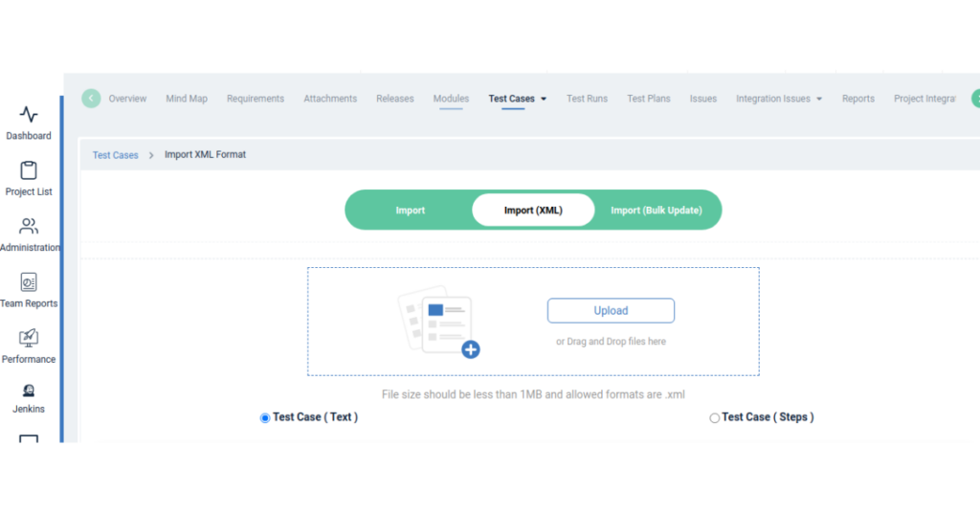Click the file upload illustration icon
Viewport: 980px width, 513px height.
point(437,322)
